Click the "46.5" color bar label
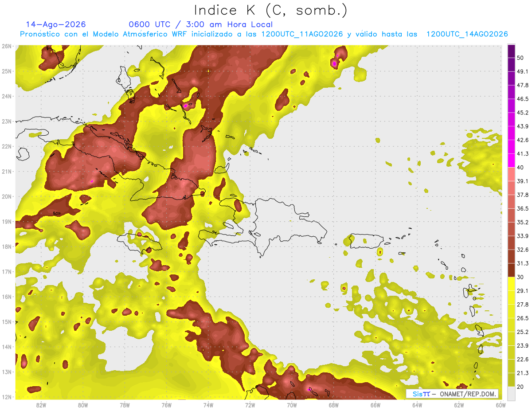 coord(522,99)
